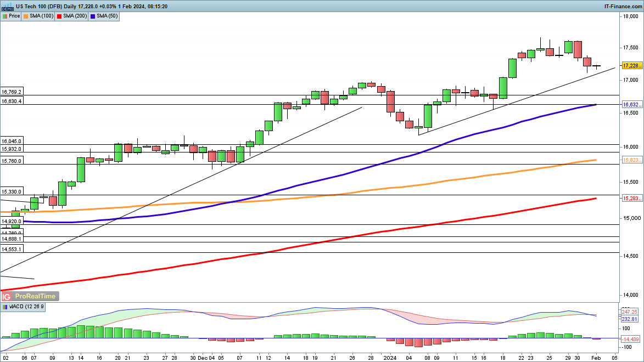Select the SMA (50) legend button
The width and height of the screenshot is (644, 362).
coord(104,16)
